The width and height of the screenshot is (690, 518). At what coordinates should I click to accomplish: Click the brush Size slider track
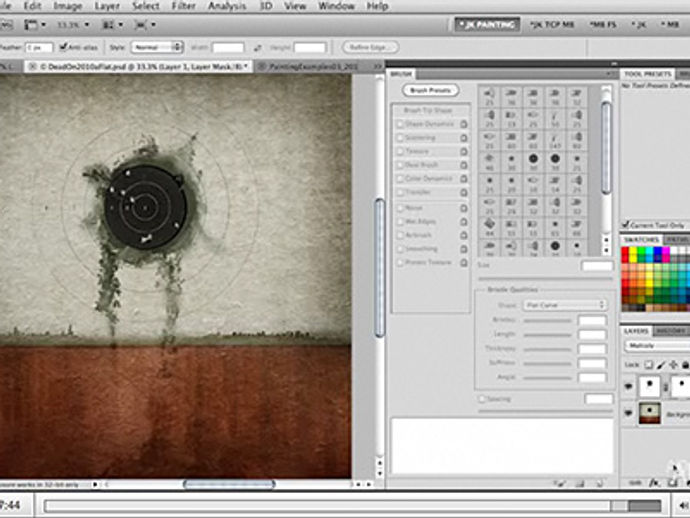pos(546,279)
